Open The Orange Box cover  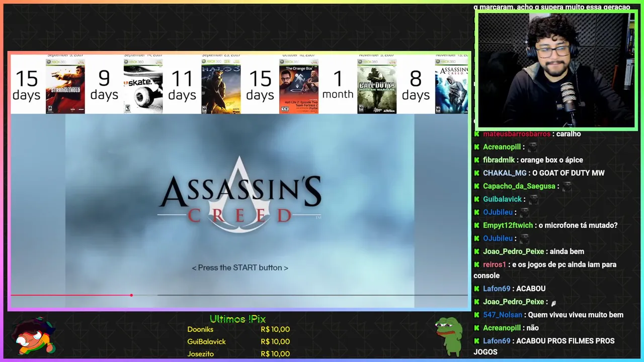click(x=299, y=86)
